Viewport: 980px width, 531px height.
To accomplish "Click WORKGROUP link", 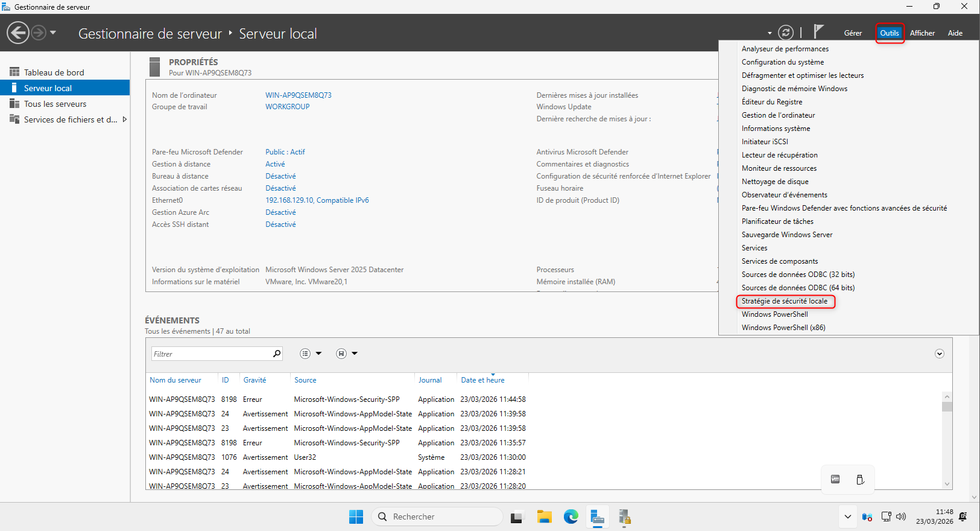I will tap(288, 107).
